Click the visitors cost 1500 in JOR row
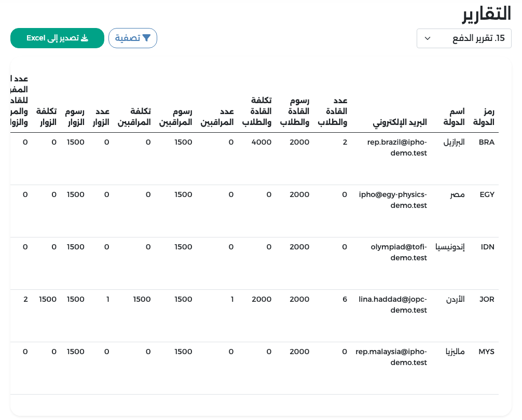Screen dimensions: 522x420 pos(48,299)
